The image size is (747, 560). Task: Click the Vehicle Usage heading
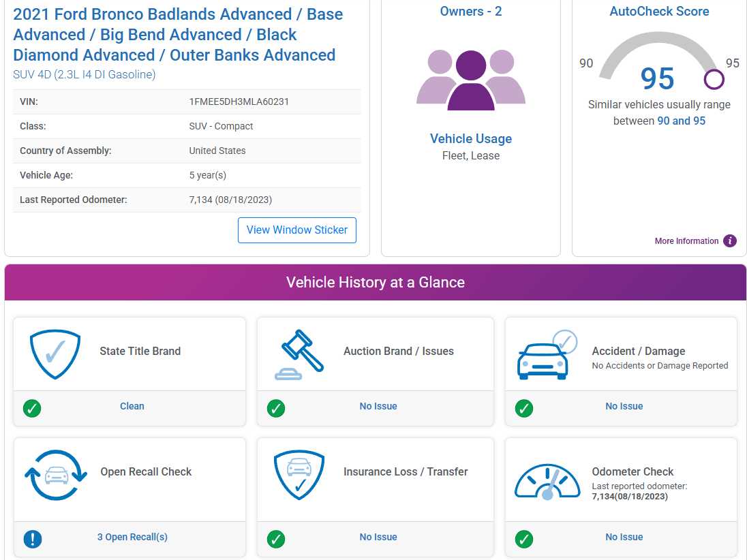(x=470, y=139)
